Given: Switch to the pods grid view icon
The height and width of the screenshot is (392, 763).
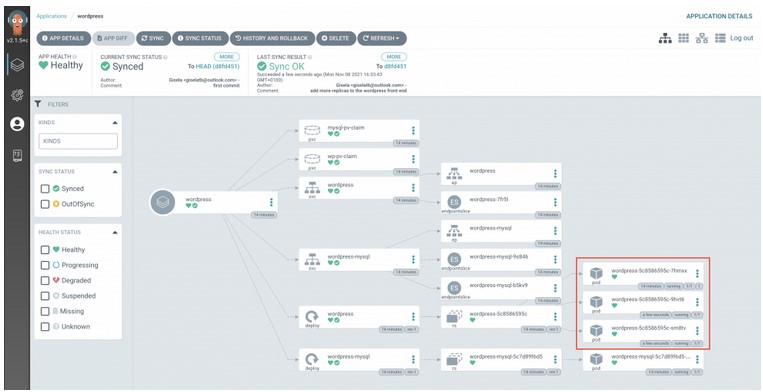Looking at the screenshot, I should (684, 38).
